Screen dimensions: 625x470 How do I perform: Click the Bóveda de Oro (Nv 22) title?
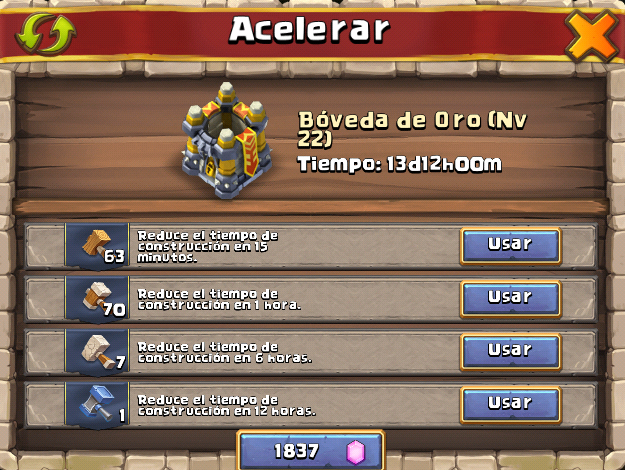point(413,129)
